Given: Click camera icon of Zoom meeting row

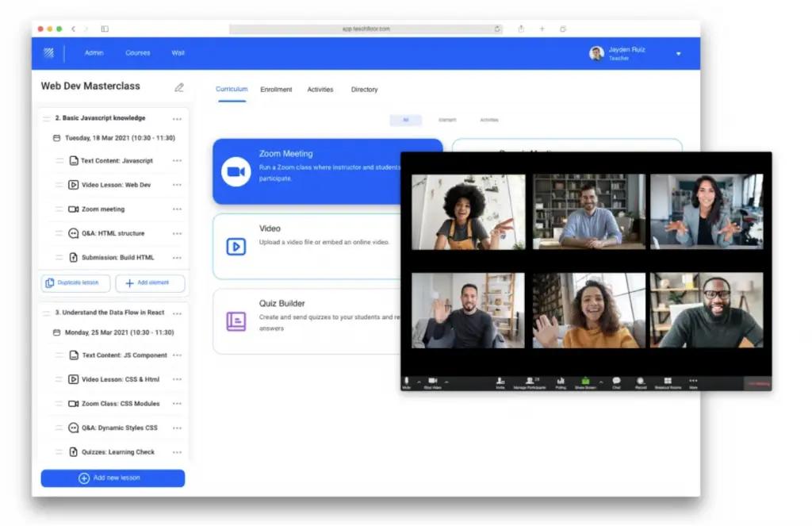Looking at the screenshot, I should click(74, 209).
